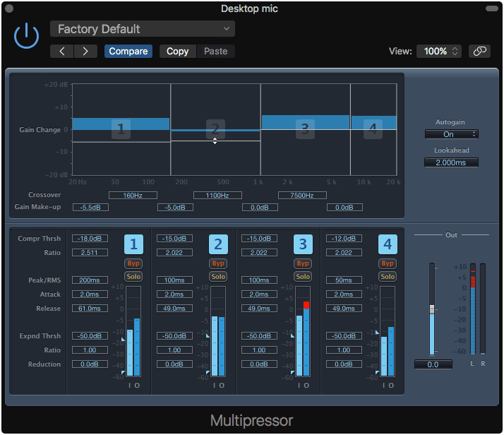504x435 pixels.
Task: Bypass band 1 with Byp button
Action: click(133, 263)
